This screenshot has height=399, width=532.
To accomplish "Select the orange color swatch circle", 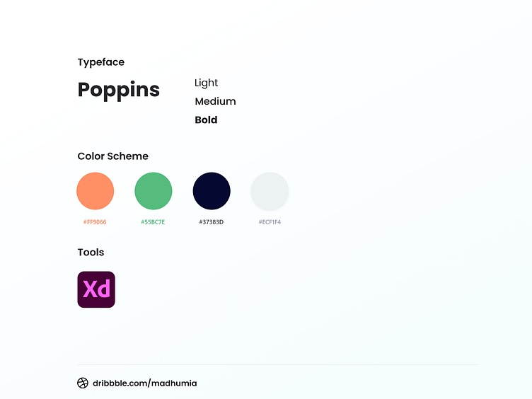I will coord(96,191).
